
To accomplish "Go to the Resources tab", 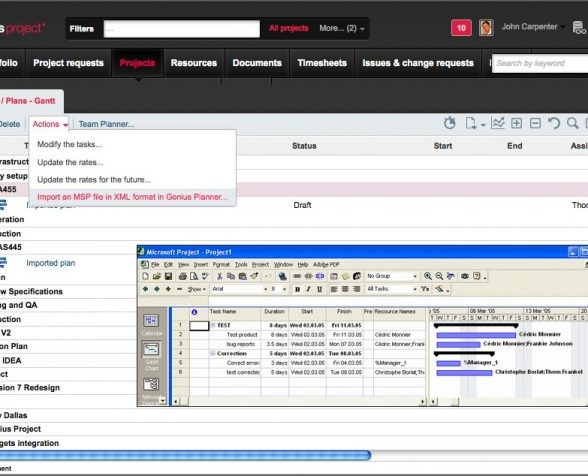I will click(194, 63).
